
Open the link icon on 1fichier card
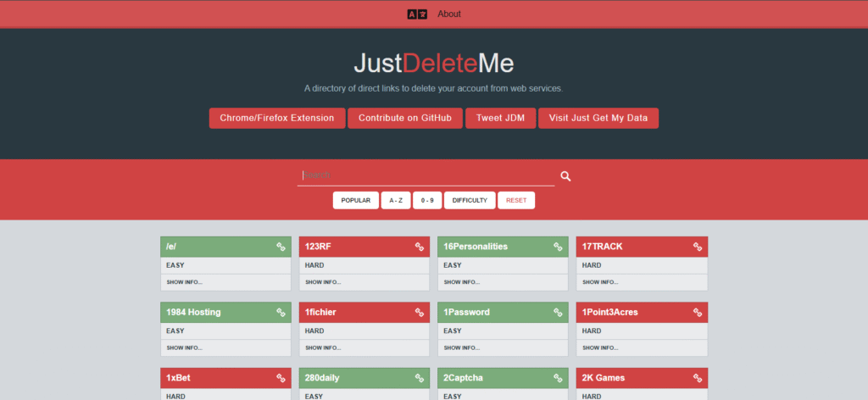coord(420,312)
